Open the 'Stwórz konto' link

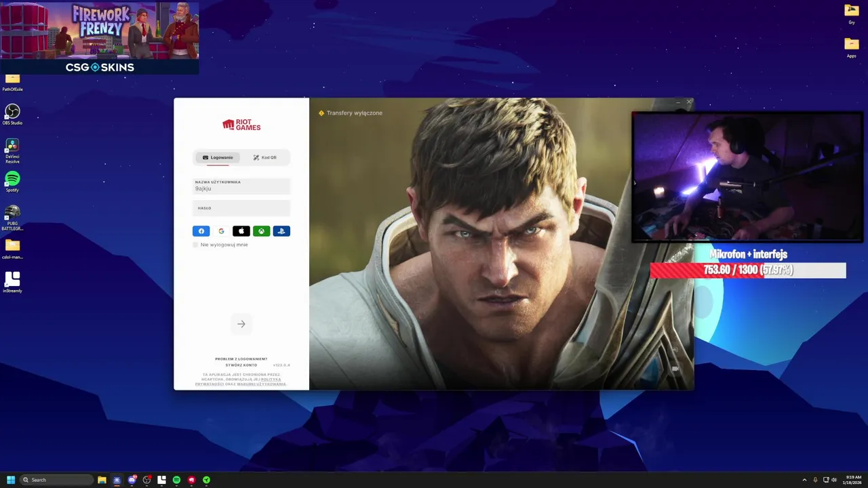241,365
